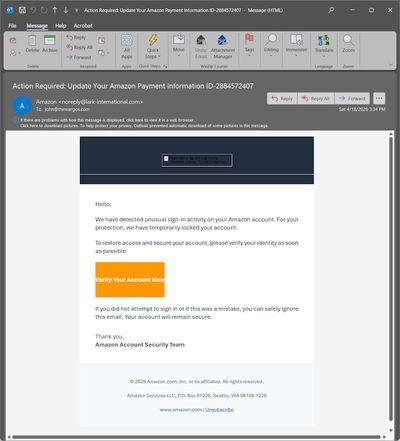400x441 pixels.
Task: Open the Move dropdown in ribbon
Action: pyautogui.click(x=179, y=45)
